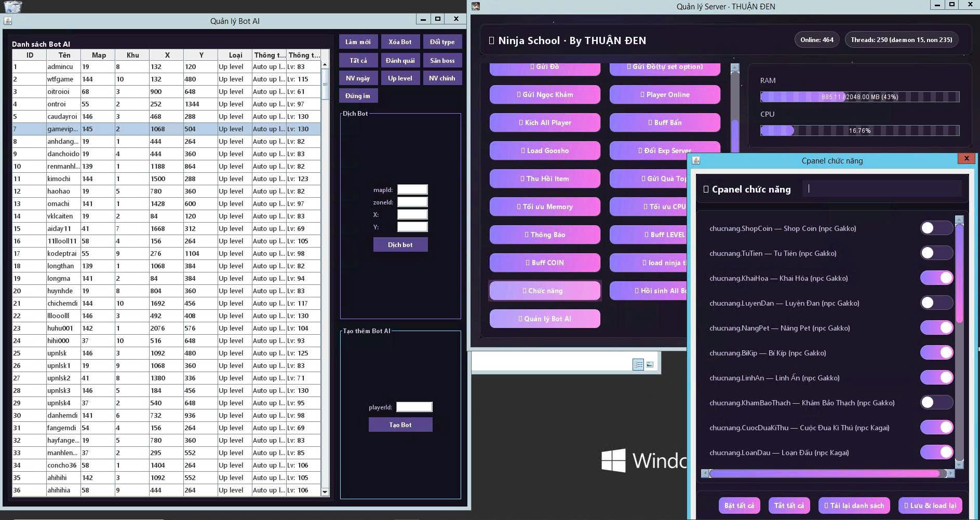
Task: Click the mapId input field
Action: click(412, 190)
